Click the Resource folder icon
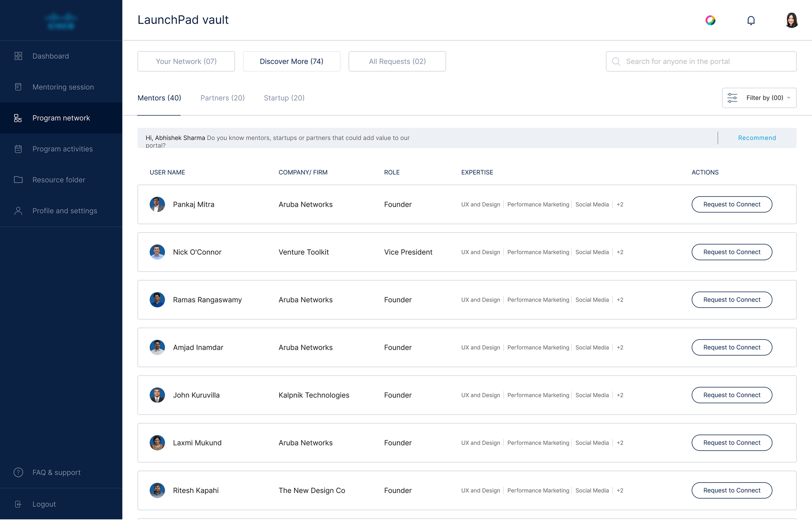This screenshot has width=812, height=520. [18, 180]
